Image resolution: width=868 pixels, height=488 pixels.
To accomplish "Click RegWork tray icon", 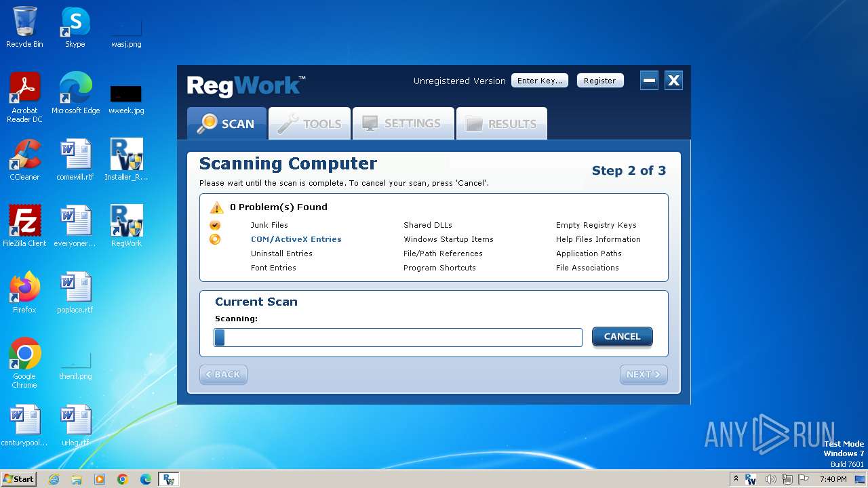I will click(x=751, y=479).
